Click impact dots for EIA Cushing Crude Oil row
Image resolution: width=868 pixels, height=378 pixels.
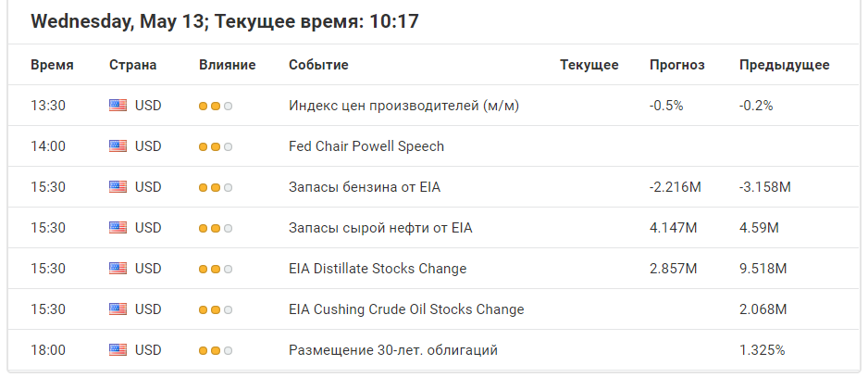point(216,309)
